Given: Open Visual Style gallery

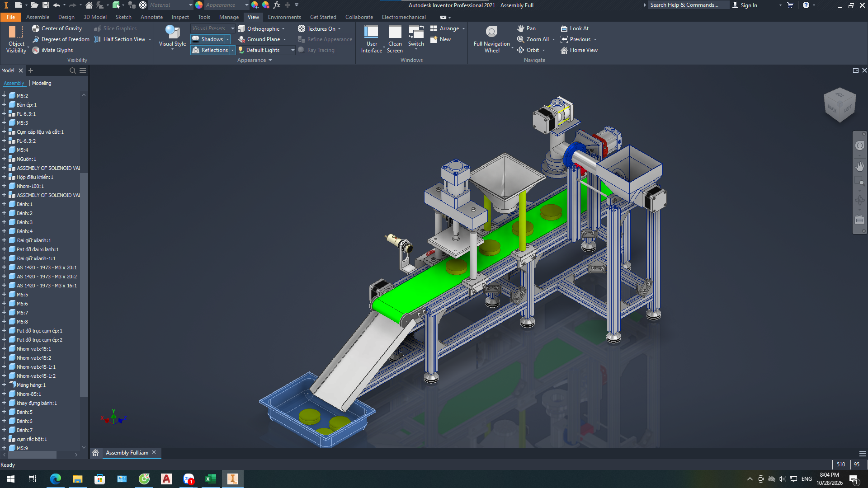Looking at the screenshot, I should [172, 38].
